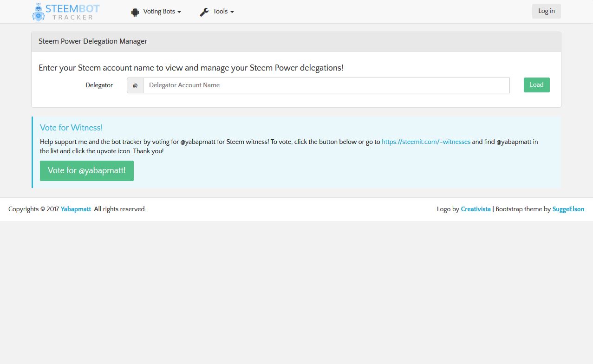Click the Vote for @yabapmatt! button

[x=87, y=171]
